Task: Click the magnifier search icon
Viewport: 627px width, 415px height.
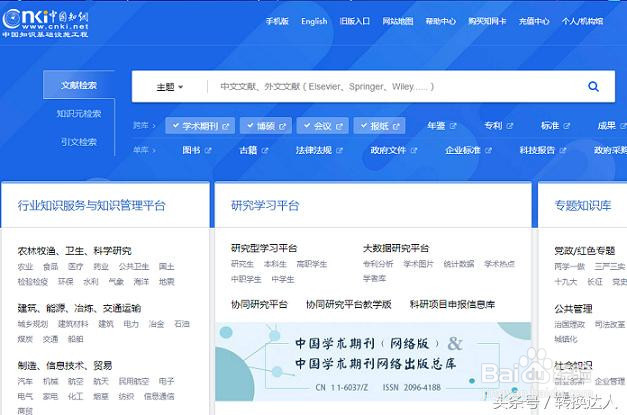Action: pos(593,86)
